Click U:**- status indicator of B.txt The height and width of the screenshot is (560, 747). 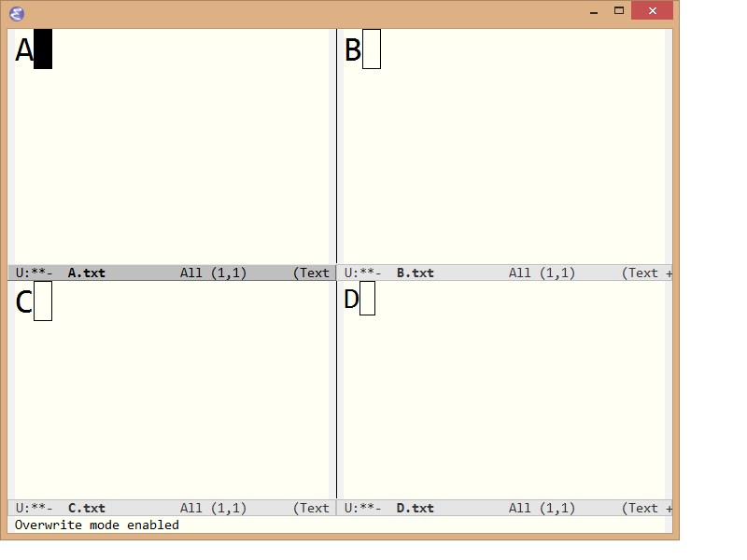click(362, 273)
